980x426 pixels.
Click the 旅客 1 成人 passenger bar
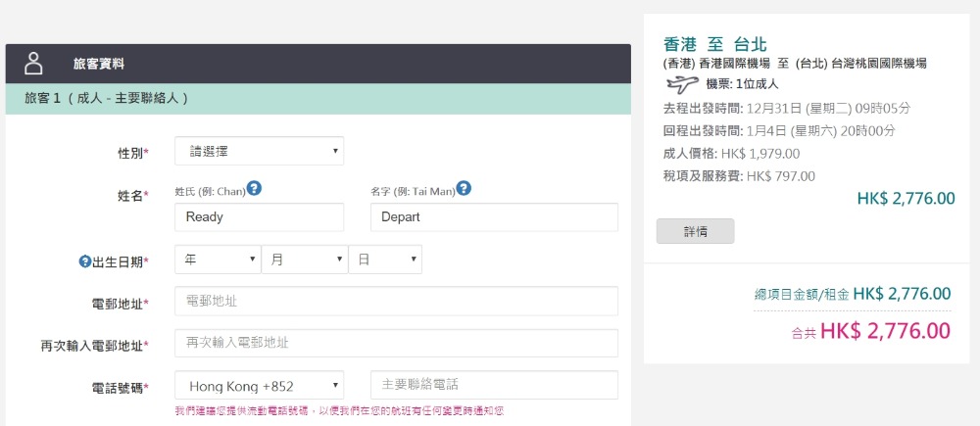106,99
